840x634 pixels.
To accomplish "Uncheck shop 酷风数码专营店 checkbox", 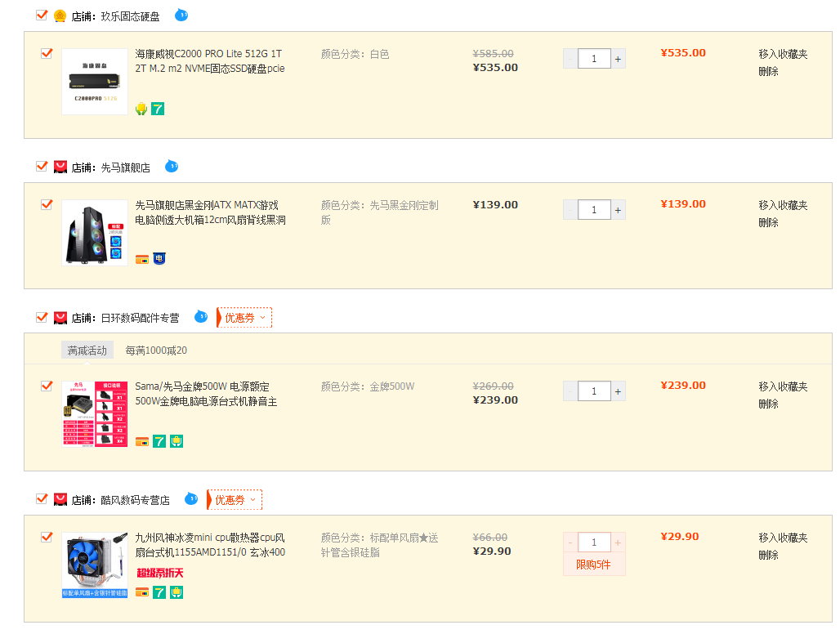I will (x=42, y=499).
